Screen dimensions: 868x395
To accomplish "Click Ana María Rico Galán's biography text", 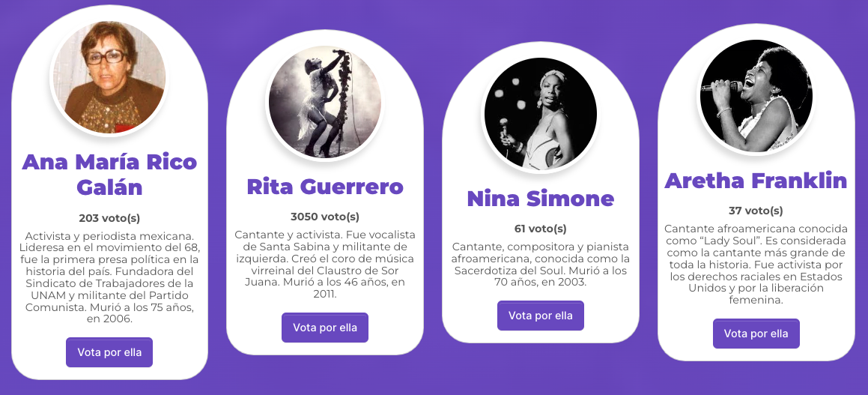I will (x=109, y=277).
